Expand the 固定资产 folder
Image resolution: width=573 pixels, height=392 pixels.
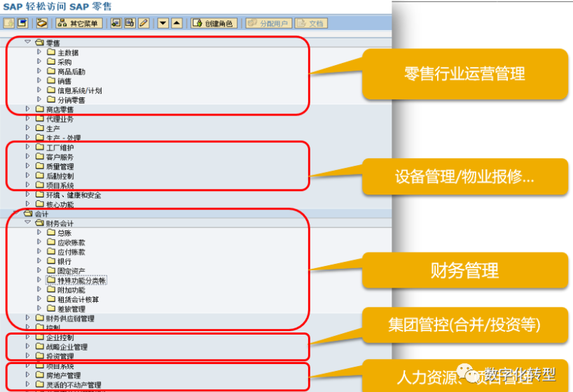[x=39, y=270]
